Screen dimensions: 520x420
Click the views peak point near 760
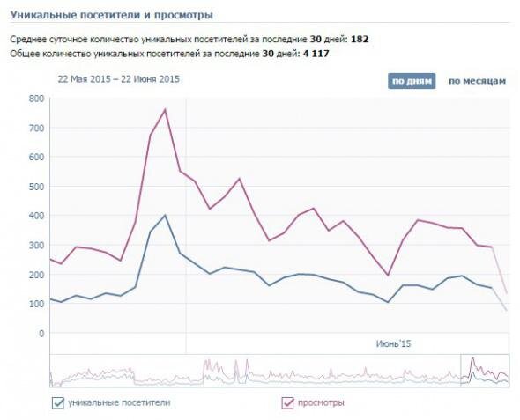click(x=165, y=110)
